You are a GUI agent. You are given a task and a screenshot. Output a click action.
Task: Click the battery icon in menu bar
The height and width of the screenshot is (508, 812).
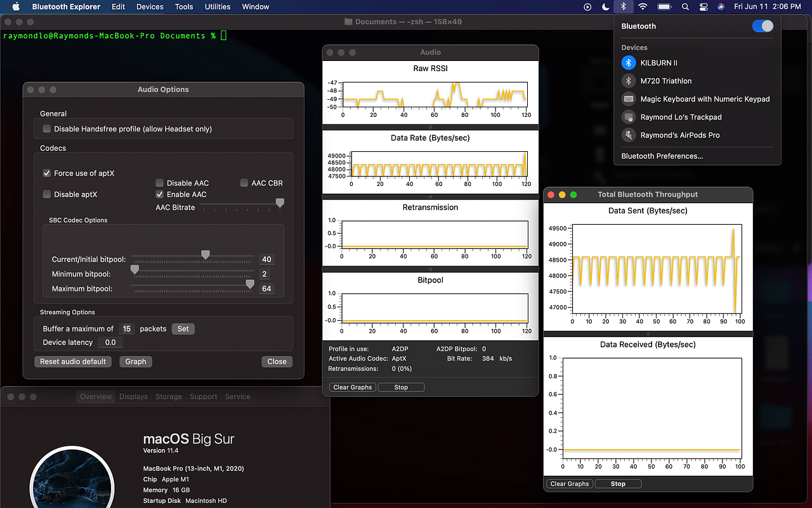click(x=663, y=7)
